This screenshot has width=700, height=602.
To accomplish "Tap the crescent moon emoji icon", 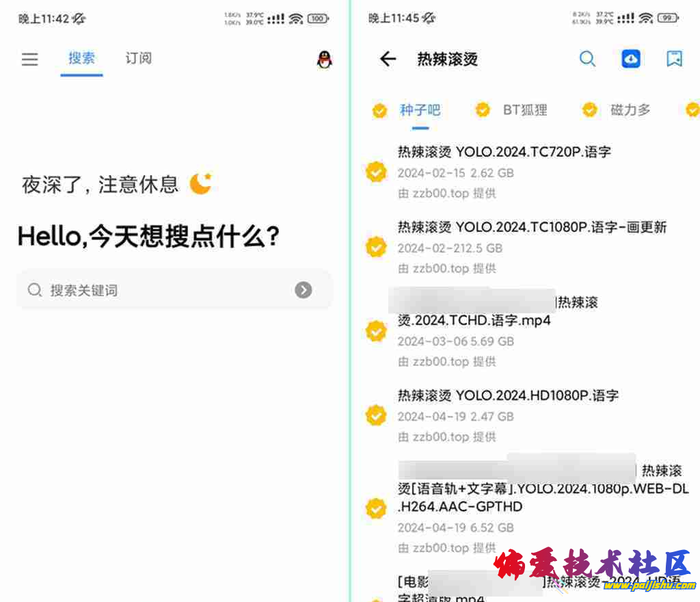I will [x=200, y=183].
